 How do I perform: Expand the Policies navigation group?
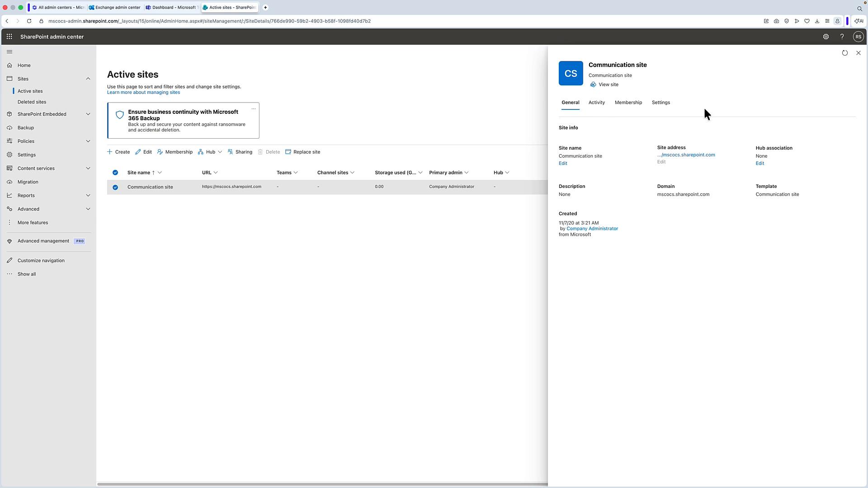click(x=88, y=141)
